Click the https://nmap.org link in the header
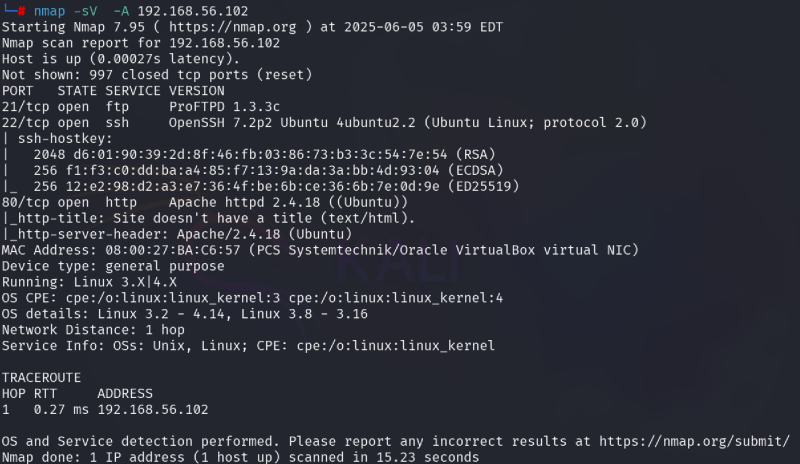The height and width of the screenshot is (464, 800). pos(232,27)
